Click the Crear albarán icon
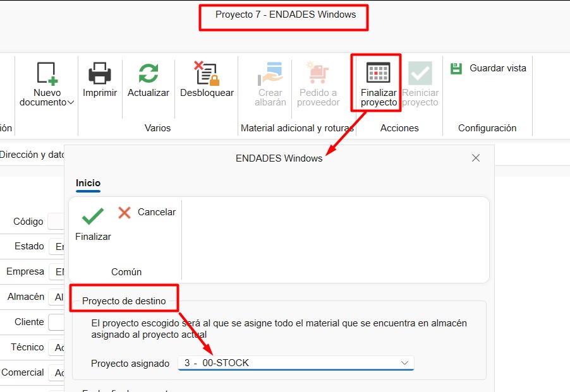Screen dimensions: 570x392 tap(270, 74)
